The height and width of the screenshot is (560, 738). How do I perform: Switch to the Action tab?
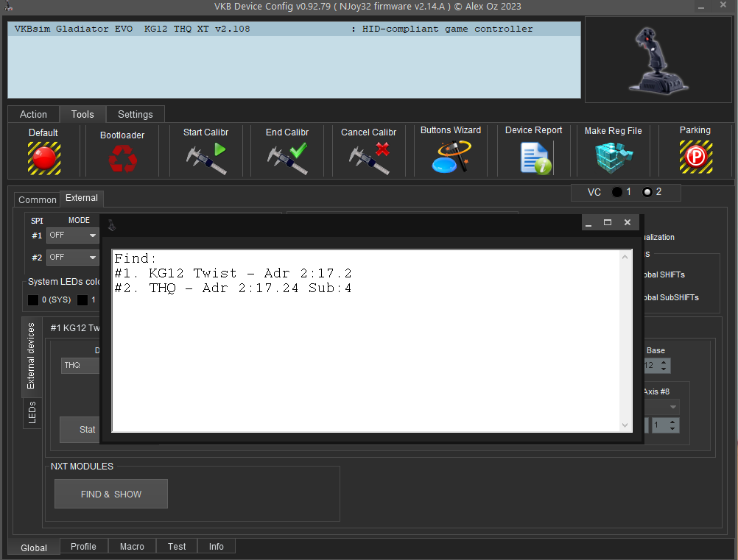[x=33, y=114]
